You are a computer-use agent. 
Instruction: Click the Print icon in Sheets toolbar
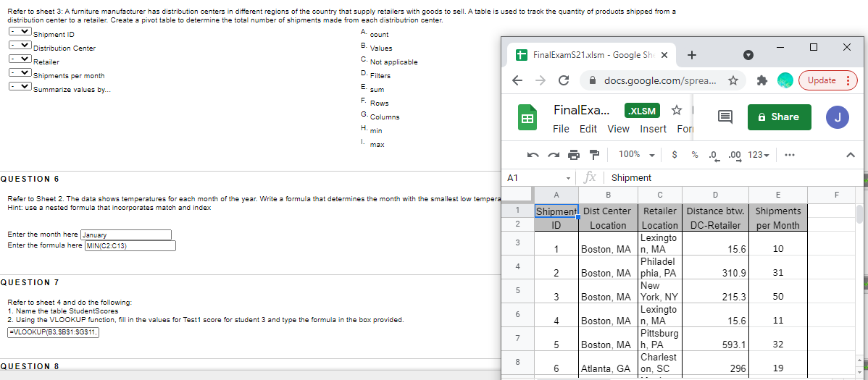574,155
